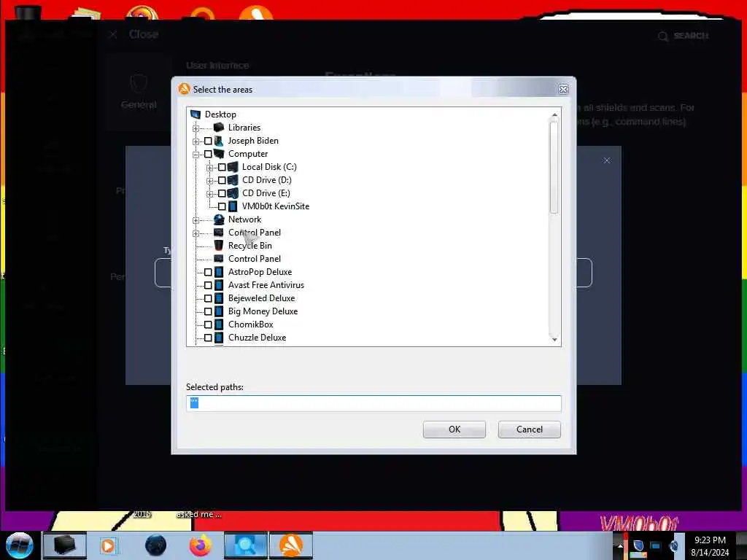
Task: Expand the Libraries node
Action: click(x=196, y=128)
